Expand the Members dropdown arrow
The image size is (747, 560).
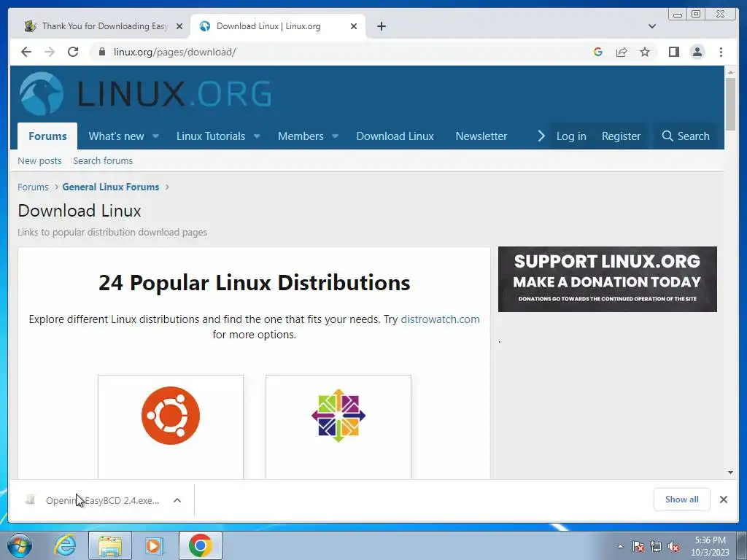coord(335,136)
